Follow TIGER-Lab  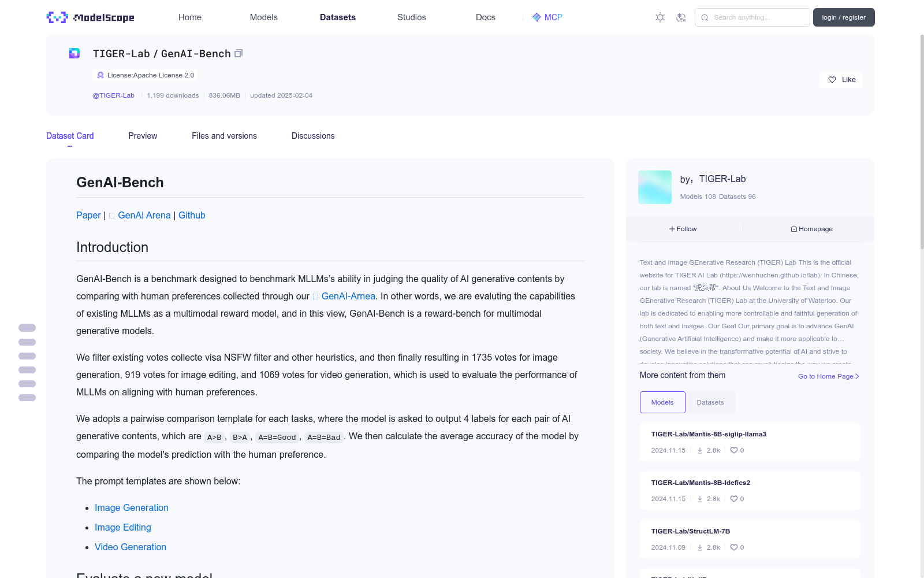pyautogui.click(x=683, y=229)
